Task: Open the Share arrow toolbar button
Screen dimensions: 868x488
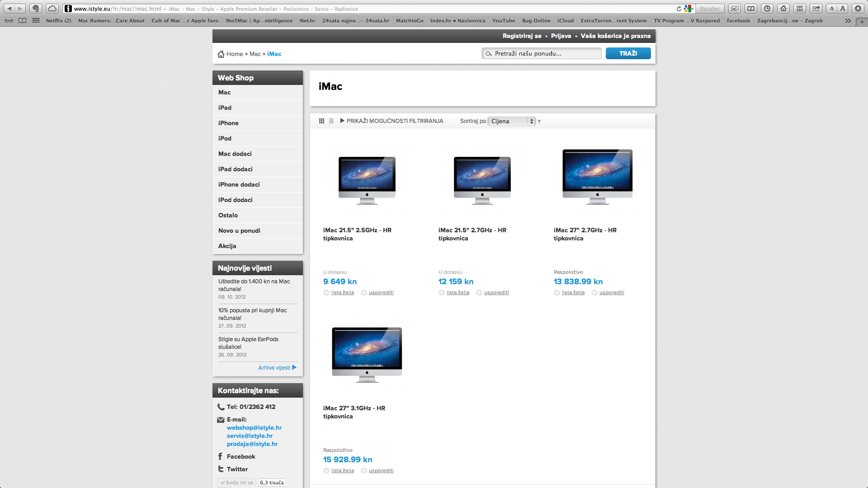Action: point(816,9)
